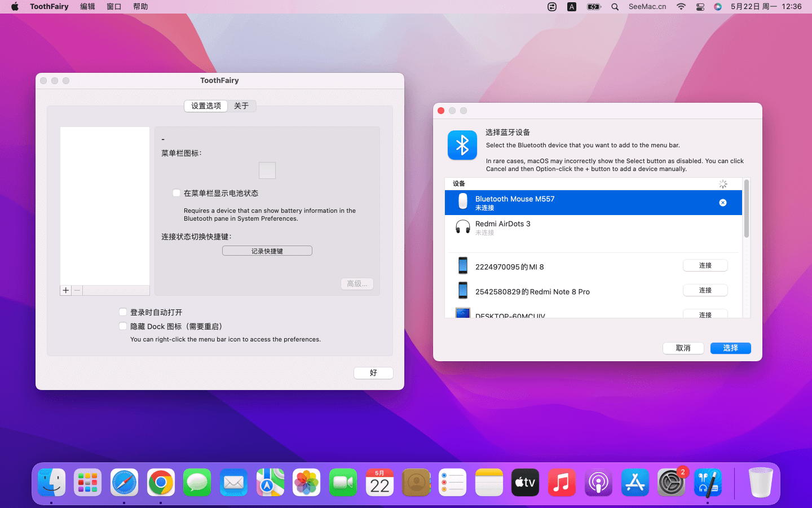The image size is (812, 508).
Task: Click 好 button in ToothFairy window
Action: pos(373,373)
